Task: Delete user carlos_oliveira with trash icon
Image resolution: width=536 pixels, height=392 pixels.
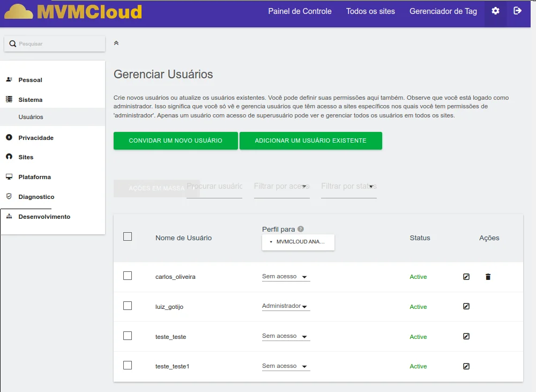Action: (488, 277)
